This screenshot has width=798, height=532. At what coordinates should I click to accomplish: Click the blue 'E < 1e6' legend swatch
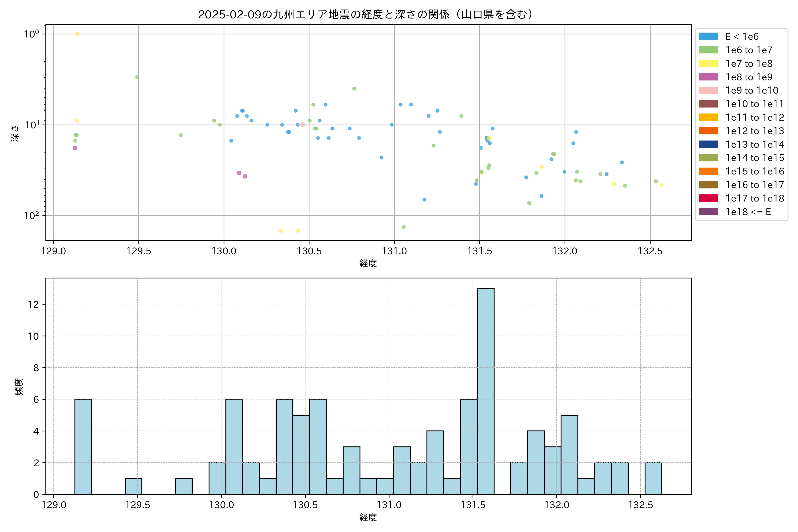[708, 37]
